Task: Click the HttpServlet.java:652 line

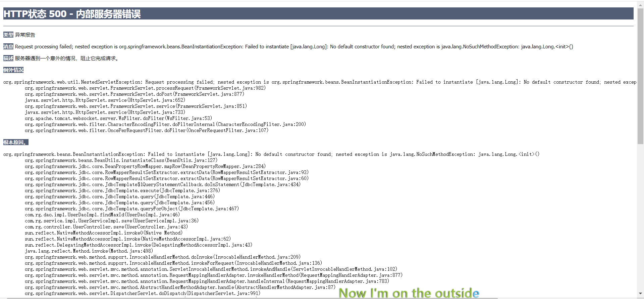Action: (105, 100)
